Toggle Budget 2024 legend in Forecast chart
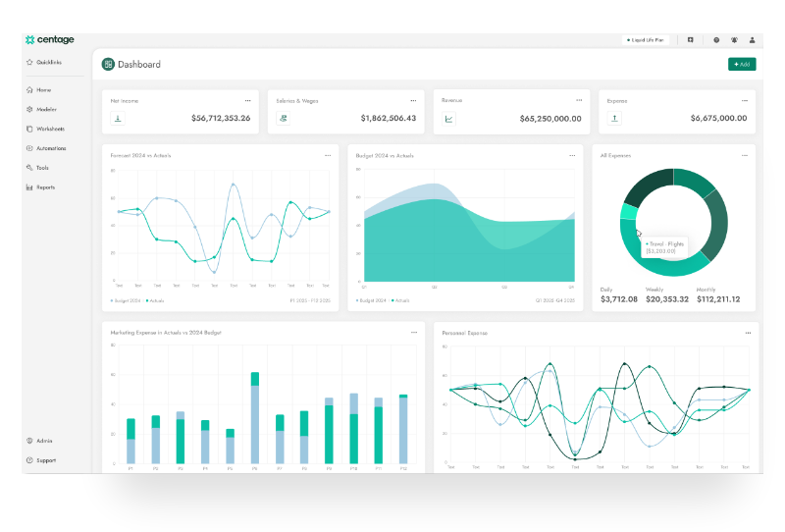The image size is (785, 532). [x=126, y=300]
